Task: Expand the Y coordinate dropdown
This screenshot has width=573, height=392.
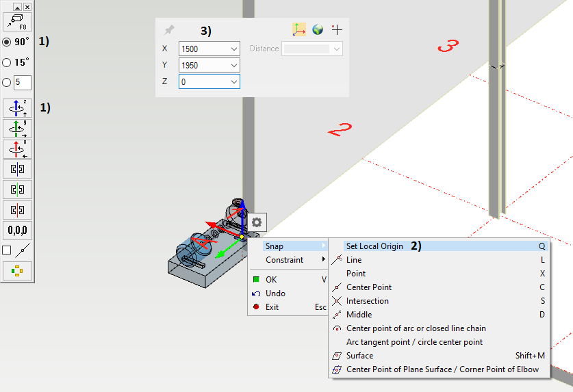Action: [234, 65]
